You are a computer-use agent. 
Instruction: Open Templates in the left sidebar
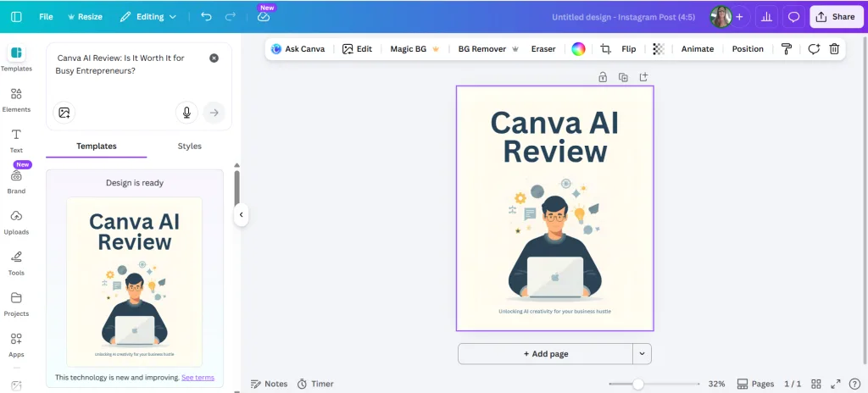pyautogui.click(x=16, y=58)
